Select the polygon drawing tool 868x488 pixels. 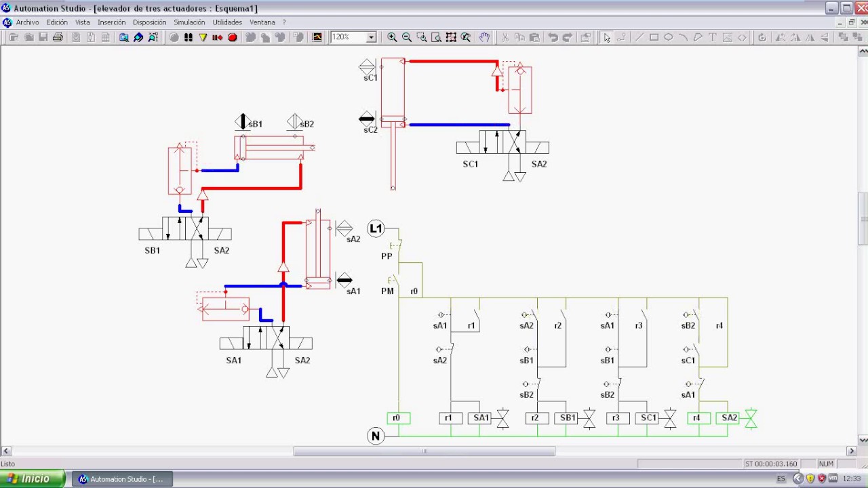pyautogui.click(x=698, y=37)
